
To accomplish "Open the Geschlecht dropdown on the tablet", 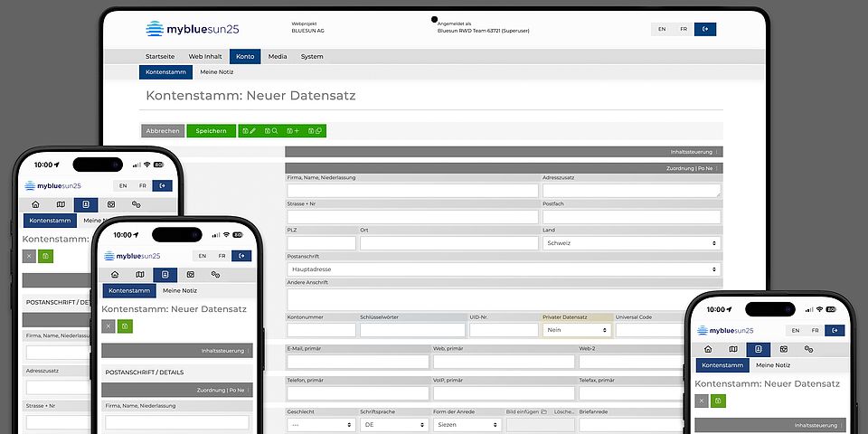I will click(321, 425).
